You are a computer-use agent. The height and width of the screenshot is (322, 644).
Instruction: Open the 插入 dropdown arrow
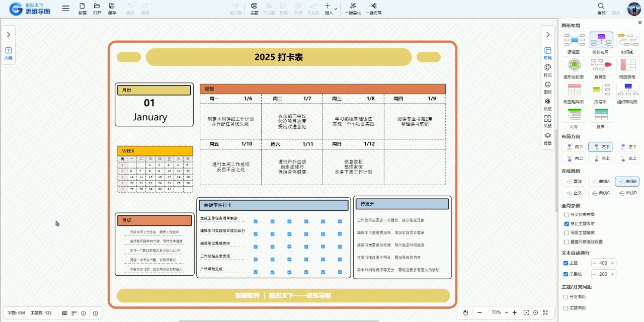(336, 8)
